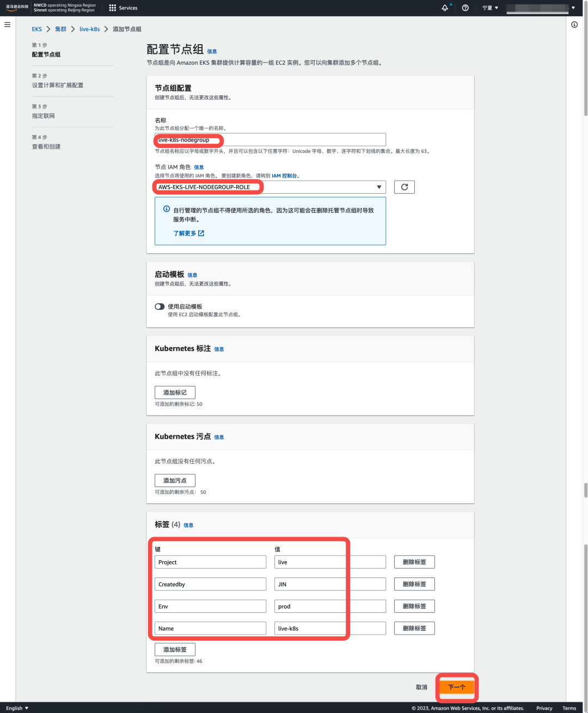Focus the Project key field
Image resolution: width=588 pixels, height=713 pixels.
coord(210,562)
